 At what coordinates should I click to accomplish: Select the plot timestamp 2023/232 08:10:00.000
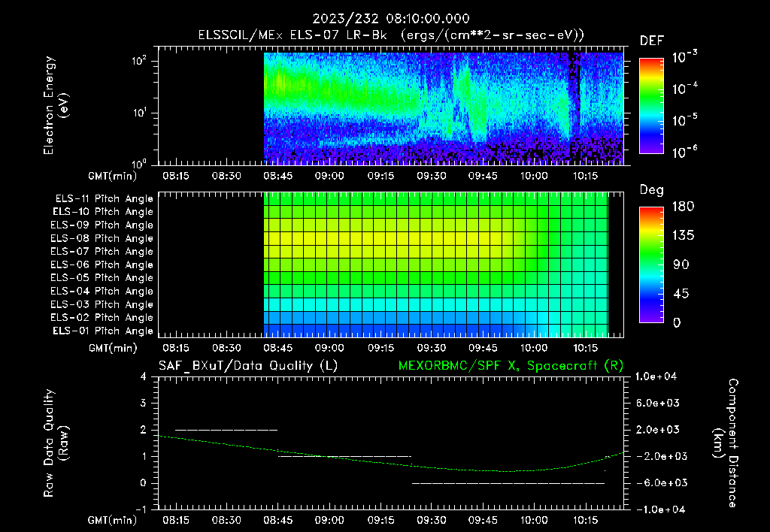point(391,19)
